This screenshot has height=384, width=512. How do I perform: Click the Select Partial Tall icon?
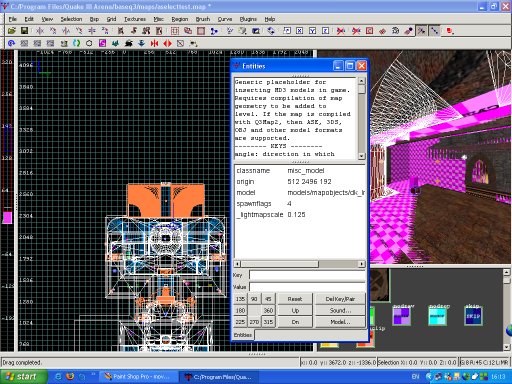146,31
